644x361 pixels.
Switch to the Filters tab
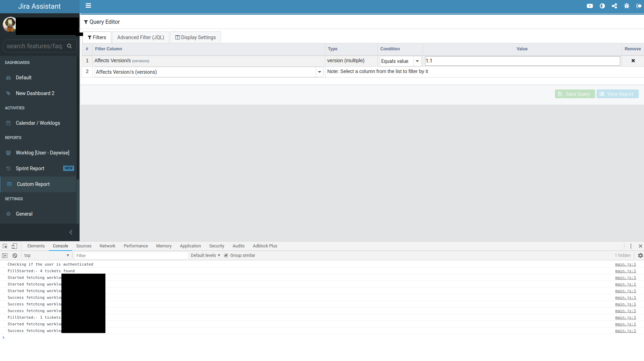(97, 37)
